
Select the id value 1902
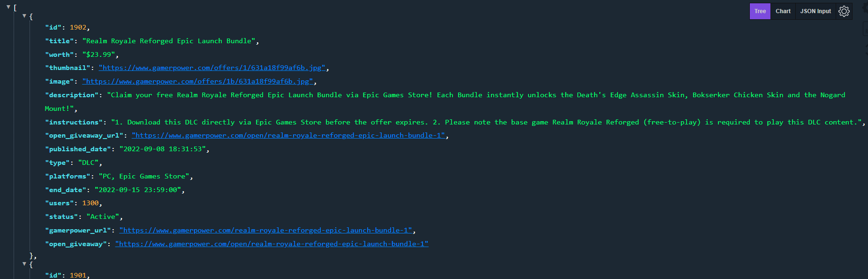click(x=79, y=27)
